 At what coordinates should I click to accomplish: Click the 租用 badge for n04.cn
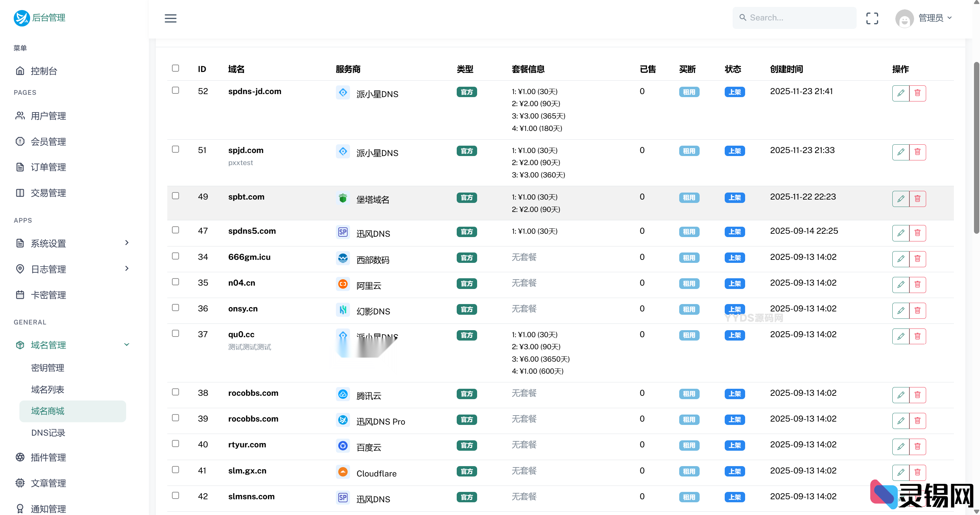click(x=689, y=284)
